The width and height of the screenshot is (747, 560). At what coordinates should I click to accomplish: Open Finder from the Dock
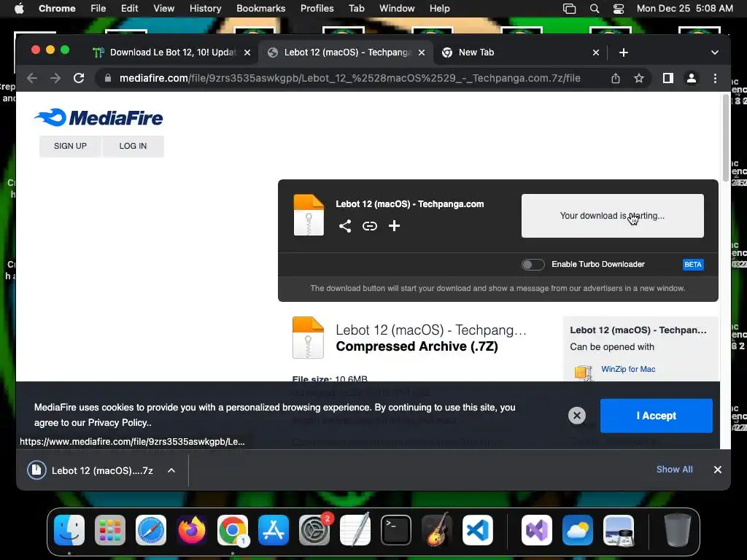point(69,530)
